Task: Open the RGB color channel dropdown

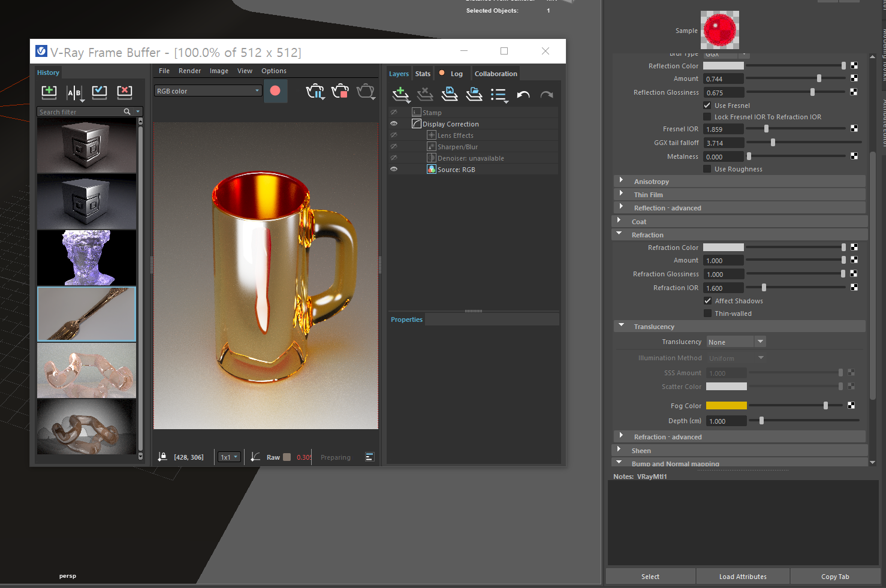Action: [208, 91]
